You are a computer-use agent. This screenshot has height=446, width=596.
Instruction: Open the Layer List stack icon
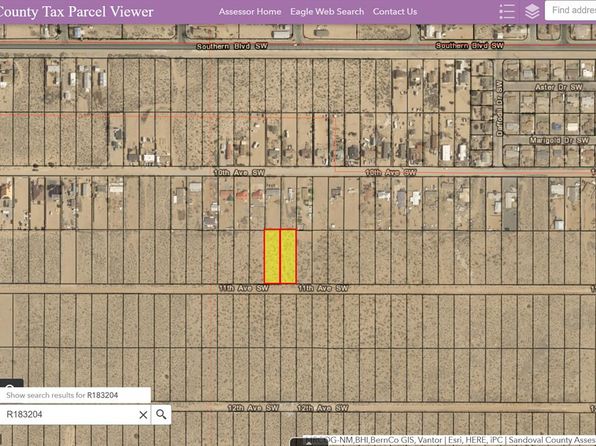532,11
